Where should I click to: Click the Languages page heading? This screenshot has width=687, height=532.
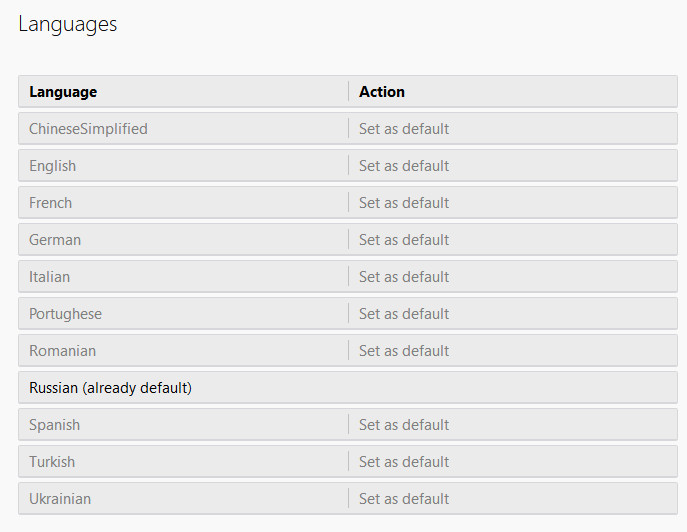tap(68, 24)
